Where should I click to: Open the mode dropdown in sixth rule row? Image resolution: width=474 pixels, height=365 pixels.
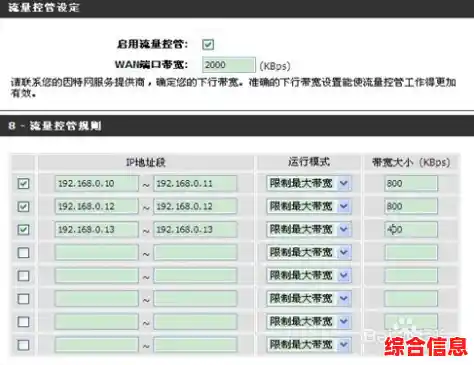coord(309,298)
